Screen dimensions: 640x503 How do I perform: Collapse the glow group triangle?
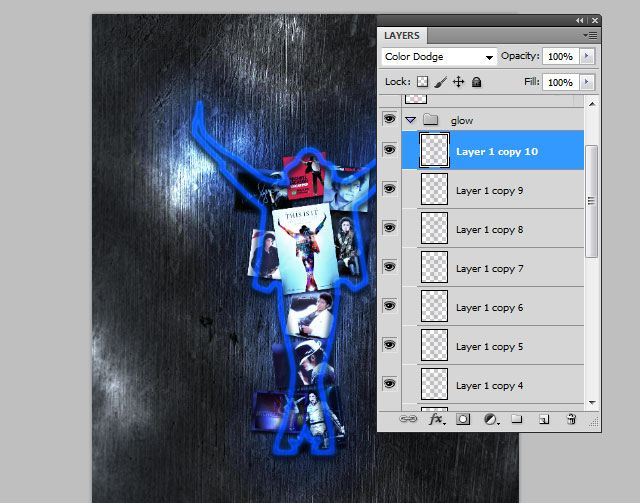[411, 120]
